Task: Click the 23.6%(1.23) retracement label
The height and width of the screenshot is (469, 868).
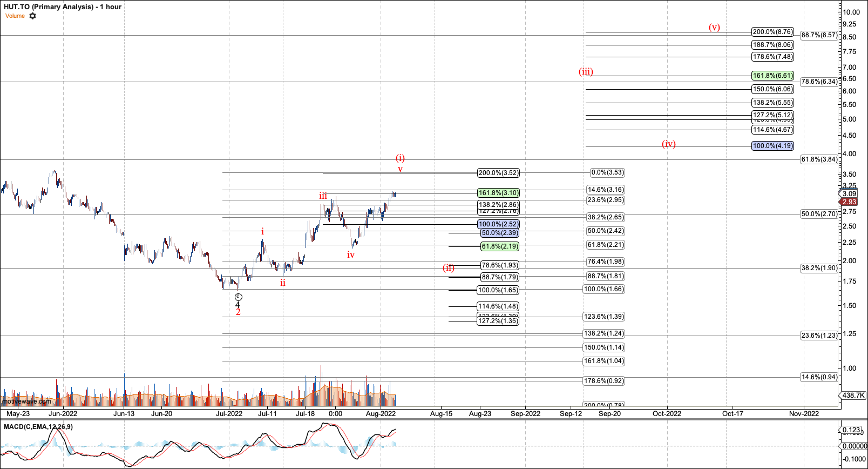Action: [819, 336]
